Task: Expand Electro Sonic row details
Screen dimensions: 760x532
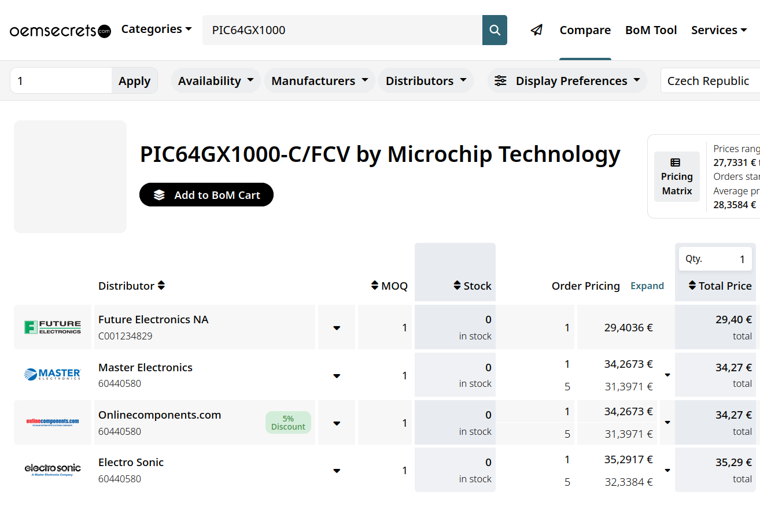Action: (x=337, y=471)
